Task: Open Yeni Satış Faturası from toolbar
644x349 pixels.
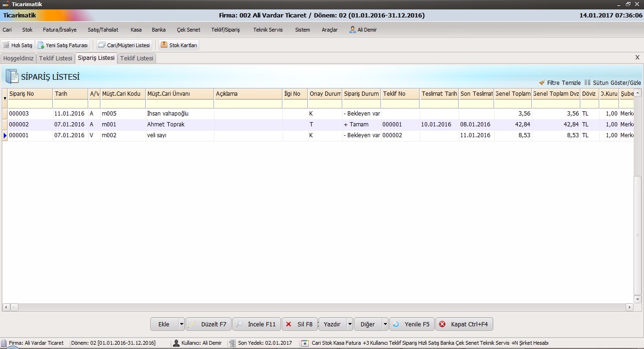Action: 41,45
